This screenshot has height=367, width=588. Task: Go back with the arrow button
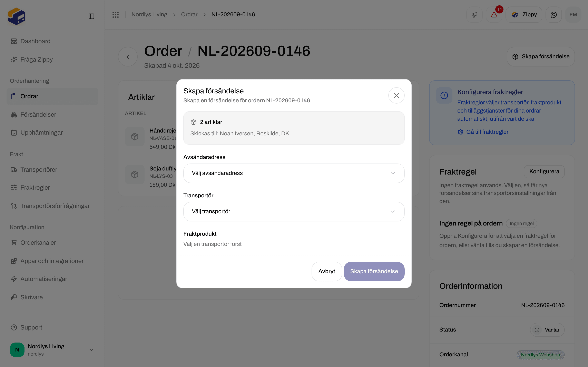tap(128, 56)
